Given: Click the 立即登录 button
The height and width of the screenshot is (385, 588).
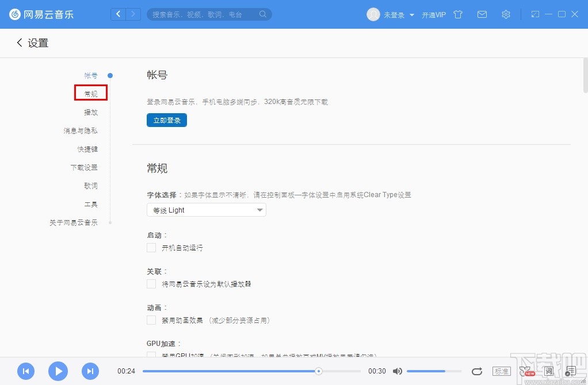Looking at the screenshot, I should (x=167, y=120).
